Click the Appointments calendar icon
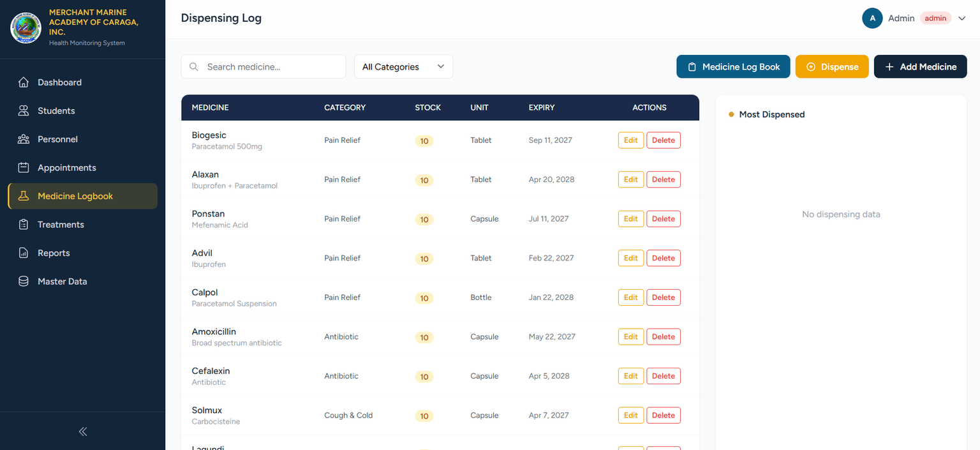 24,167
